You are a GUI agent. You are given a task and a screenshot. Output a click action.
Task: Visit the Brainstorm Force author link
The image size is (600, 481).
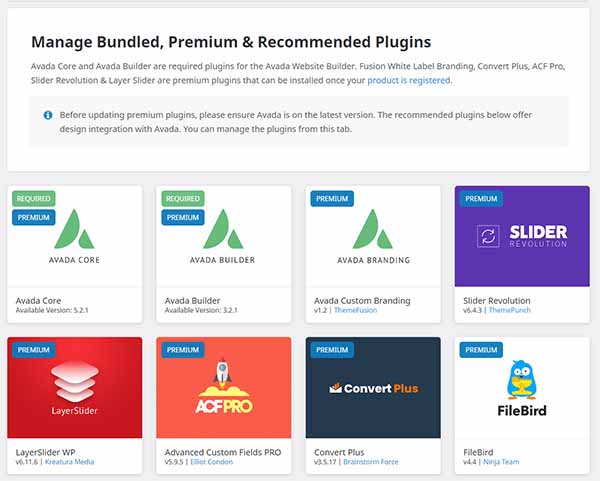click(x=371, y=461)
